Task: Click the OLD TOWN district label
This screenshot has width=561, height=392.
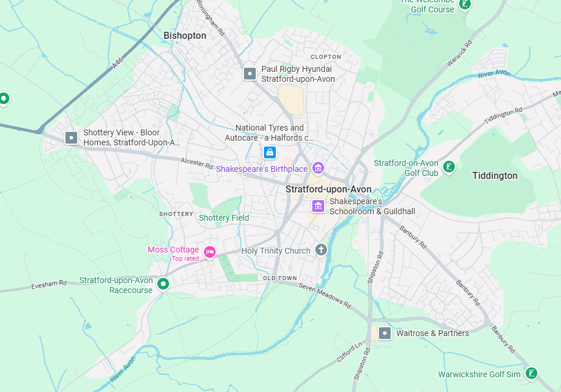Action: 280,278
